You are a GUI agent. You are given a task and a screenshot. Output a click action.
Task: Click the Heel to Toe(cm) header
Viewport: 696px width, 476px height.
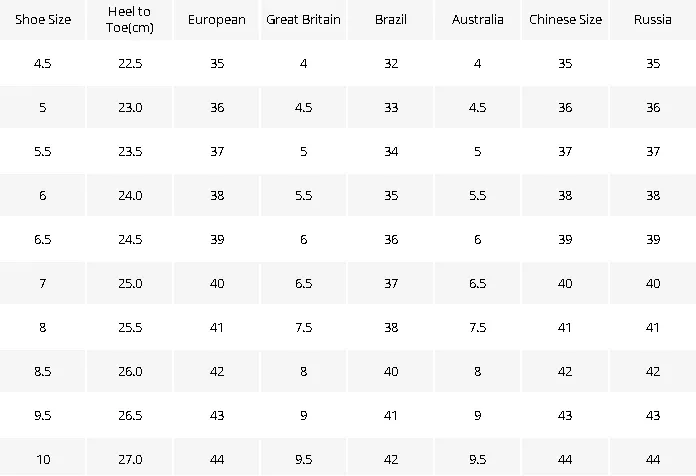click(x=130, y=20)
